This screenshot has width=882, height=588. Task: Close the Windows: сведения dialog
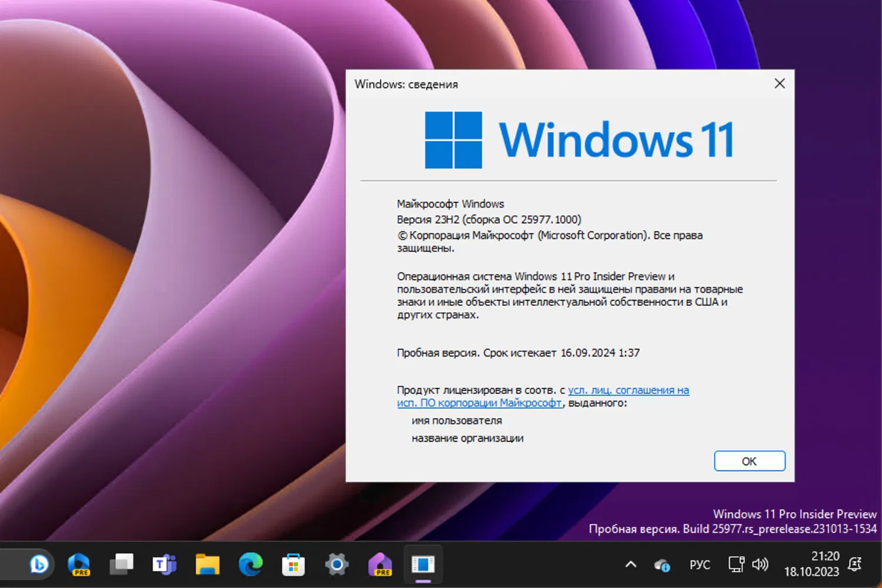pyautogui.click(x=780, y=83)
